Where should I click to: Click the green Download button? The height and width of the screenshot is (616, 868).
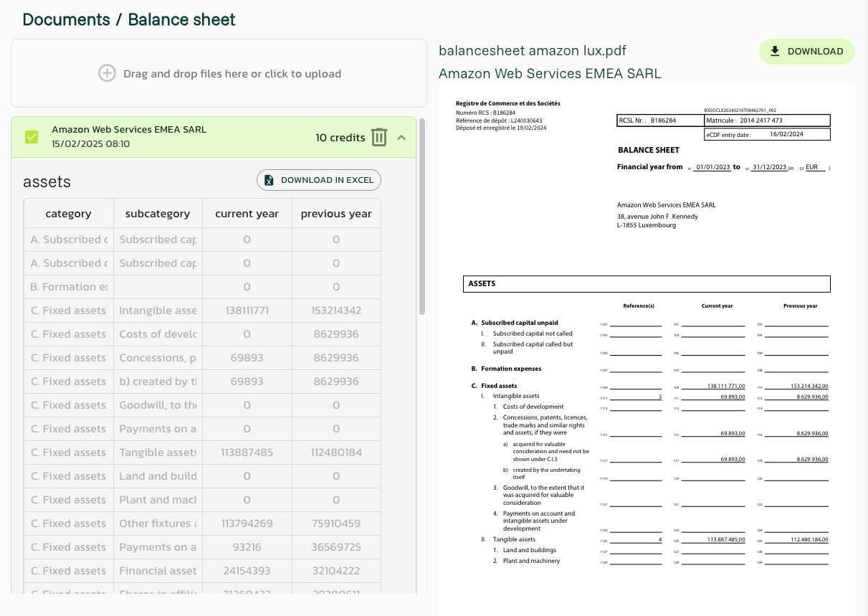click(x=806, y=52)
